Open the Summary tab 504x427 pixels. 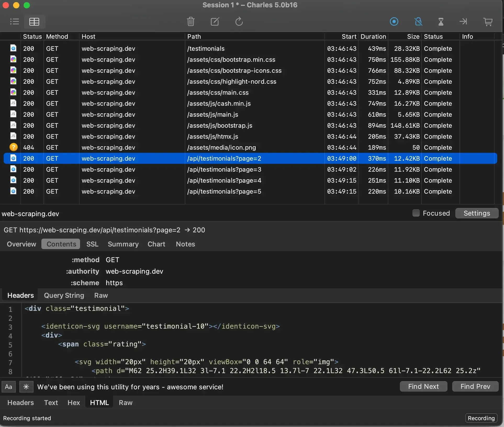123,244
